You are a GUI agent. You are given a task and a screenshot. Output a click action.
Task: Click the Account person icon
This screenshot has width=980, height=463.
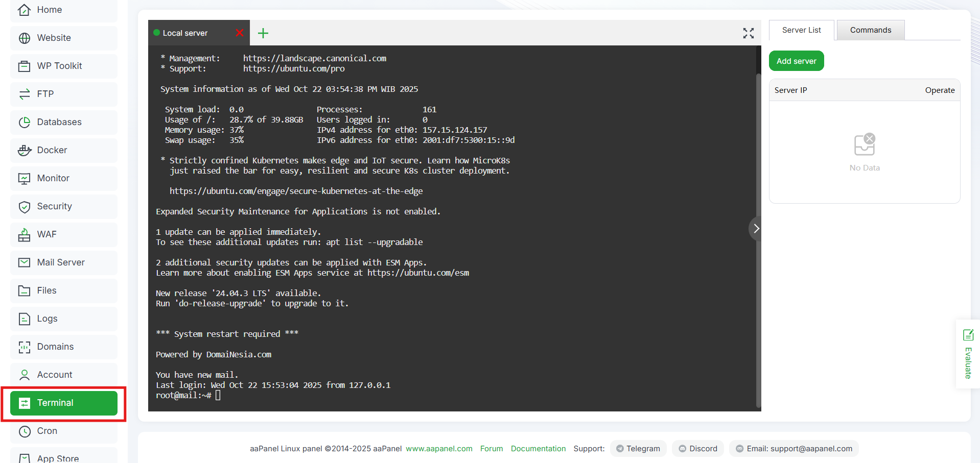pos(24,375)
